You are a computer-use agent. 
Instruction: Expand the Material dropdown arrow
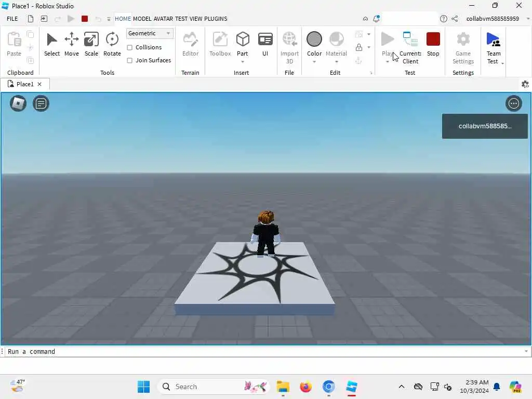(337, 62)
